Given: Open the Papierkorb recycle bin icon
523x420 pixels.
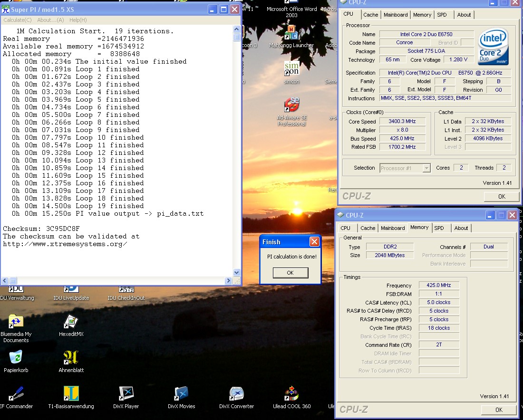Looking at the screenshot, I should click(16, 358).
